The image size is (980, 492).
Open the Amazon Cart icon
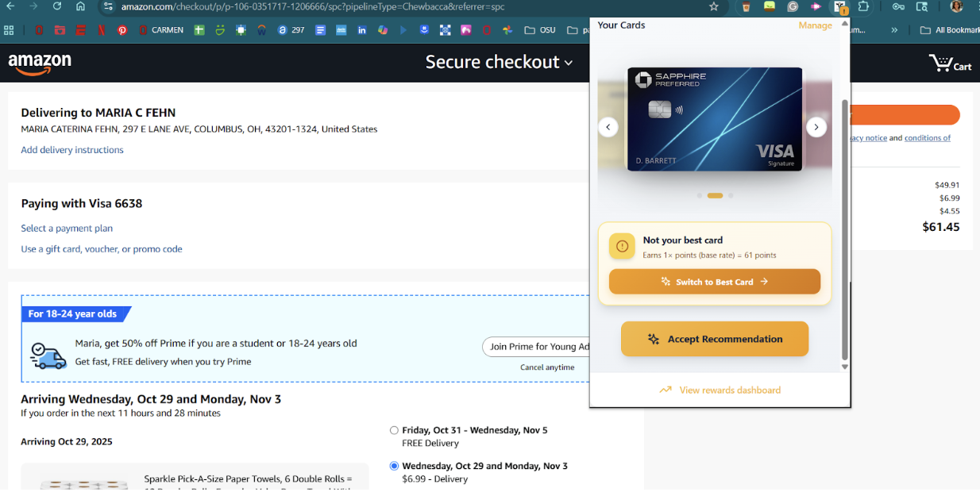(950, 63)
